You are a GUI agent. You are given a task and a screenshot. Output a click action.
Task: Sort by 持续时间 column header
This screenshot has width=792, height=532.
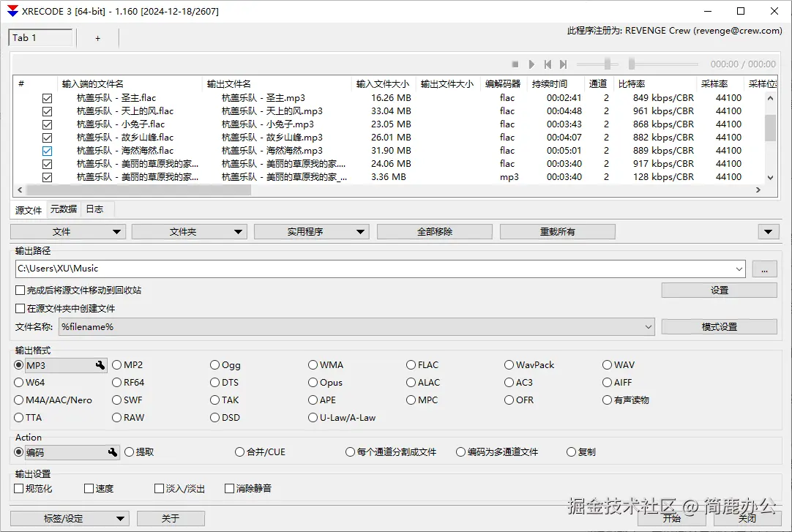coord(556,83)
